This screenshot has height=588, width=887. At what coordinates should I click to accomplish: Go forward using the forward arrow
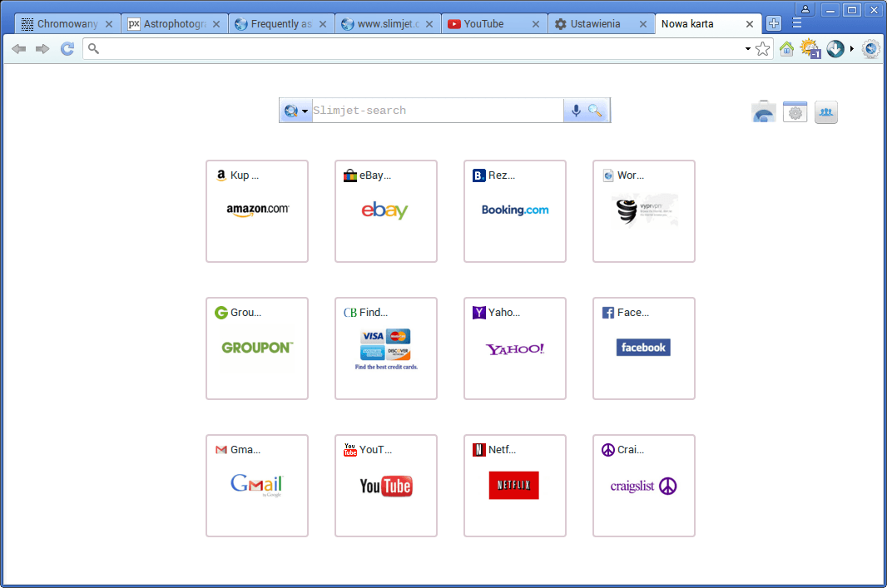(x=42, y=49)
